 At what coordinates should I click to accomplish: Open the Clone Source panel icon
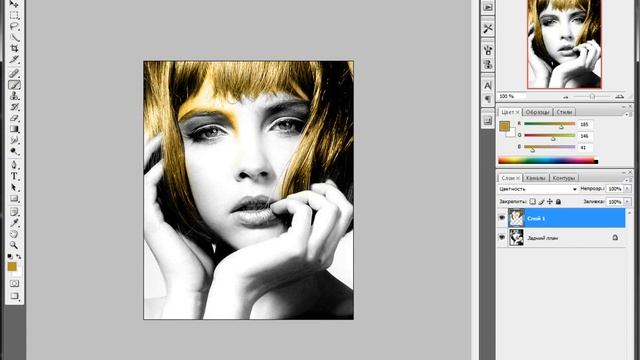[x=488, y=64]
